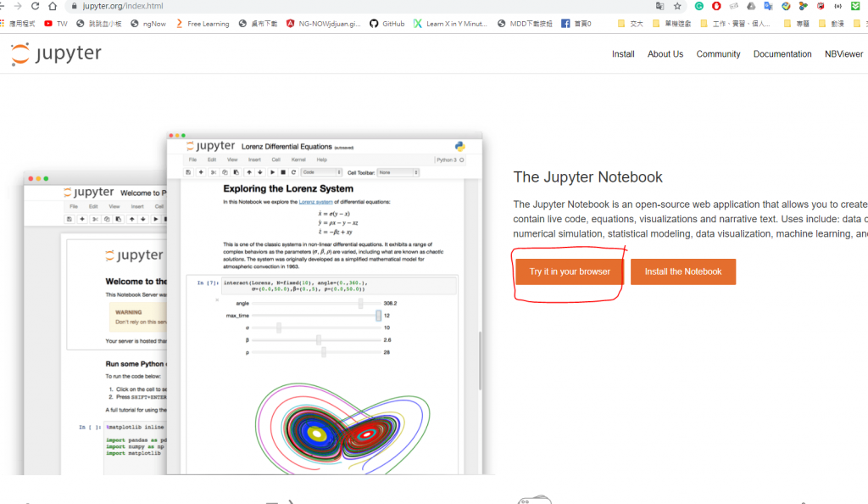Click the browser forward arrow
This screenshot has height=504, width=868.
18,6
